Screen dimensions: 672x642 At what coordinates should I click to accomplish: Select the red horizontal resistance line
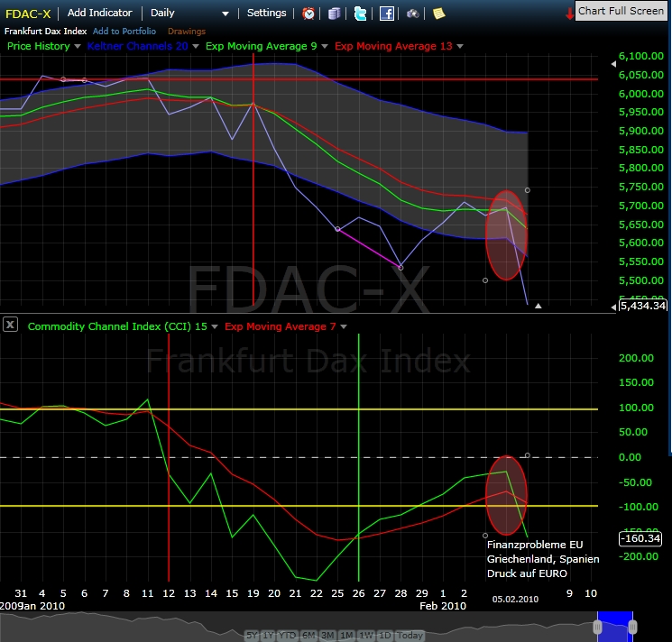coord(299,79)
